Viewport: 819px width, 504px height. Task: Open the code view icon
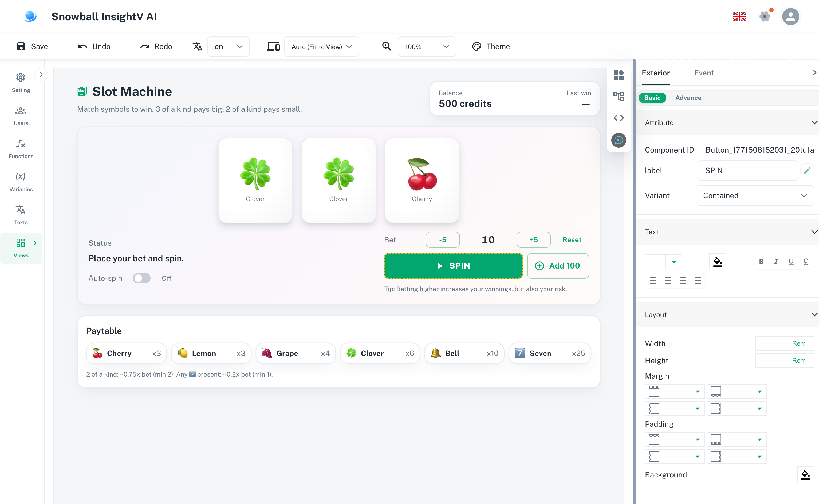point(619,118)
